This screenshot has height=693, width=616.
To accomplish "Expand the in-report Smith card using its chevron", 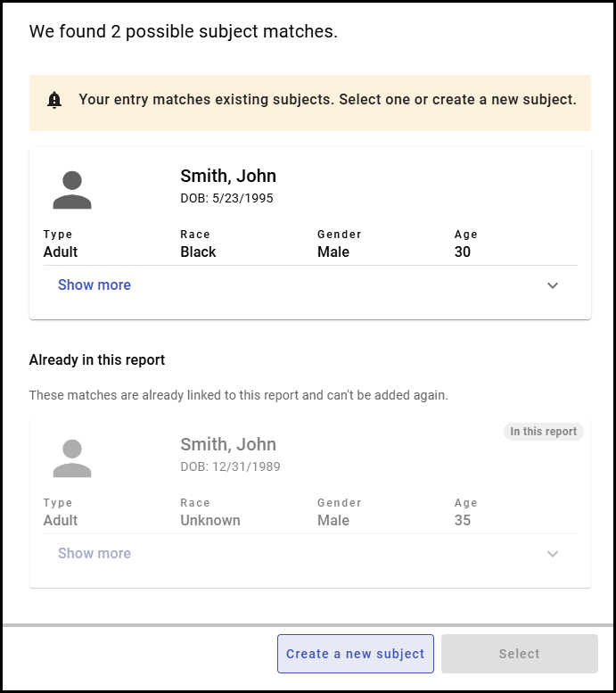I will pyautogui.click(x=553, y=554).
